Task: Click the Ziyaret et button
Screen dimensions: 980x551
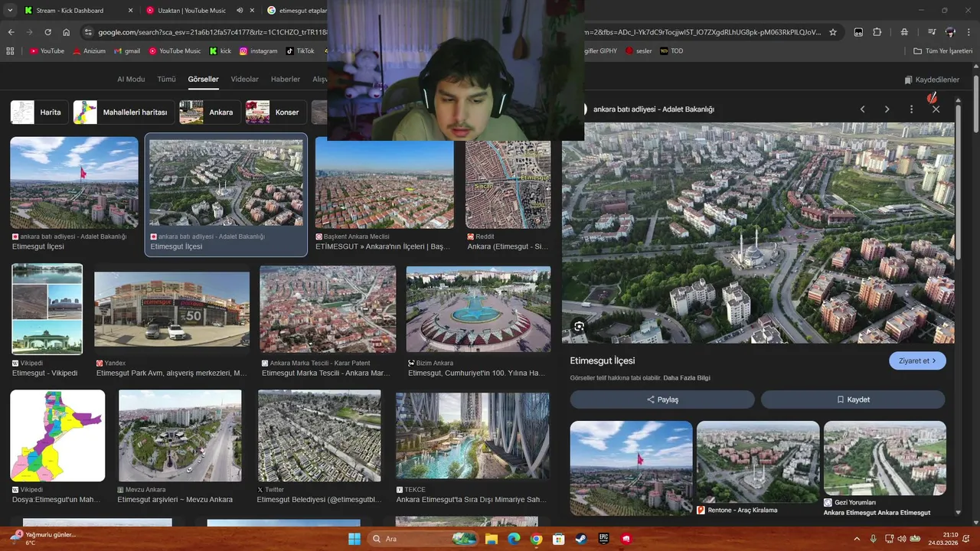Action: (917, 360)
